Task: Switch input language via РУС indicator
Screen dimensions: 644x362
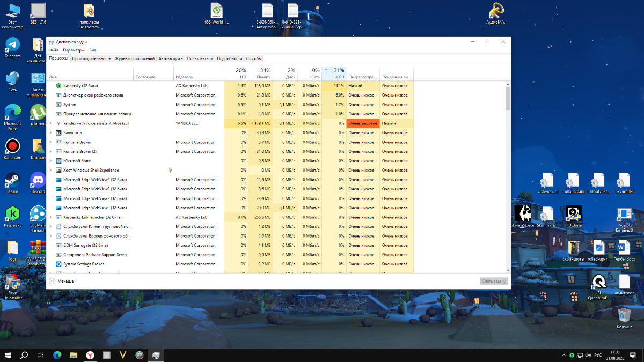Action: pyautogui.click(x=597, y=355)
